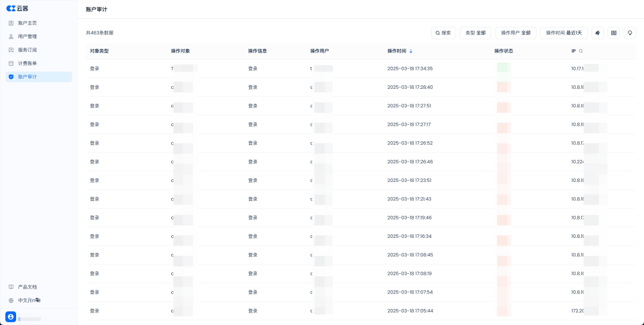Screen dimensions: 644x325
Task: Click the 操作信息 column header
Action: click(x=258, y=51)
